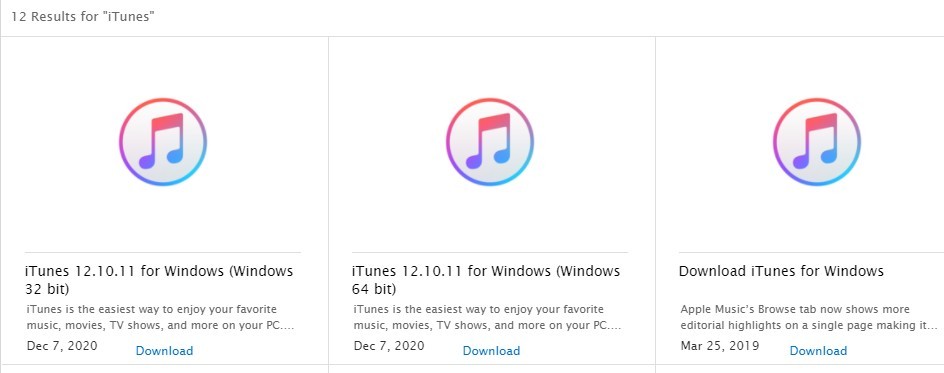Open the Download iTunes for Windows title
The height and width of the screenshot is (373, 944).
[781, 271]
